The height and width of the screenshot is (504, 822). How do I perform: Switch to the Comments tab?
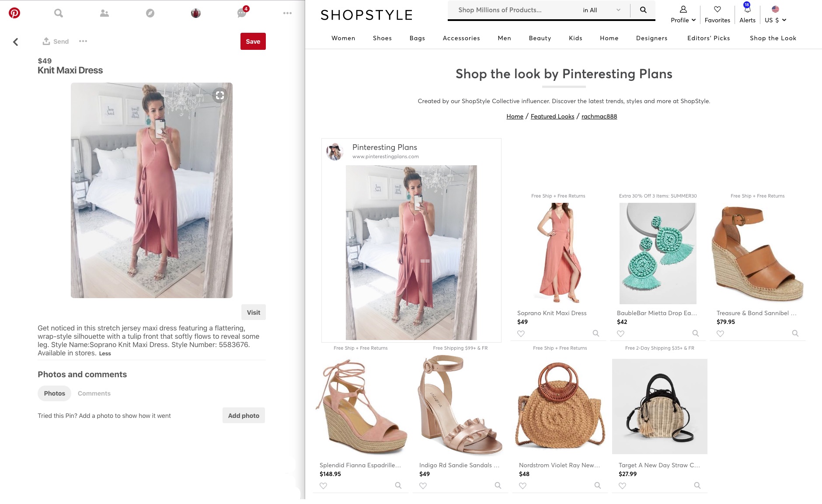coord(94,393)
